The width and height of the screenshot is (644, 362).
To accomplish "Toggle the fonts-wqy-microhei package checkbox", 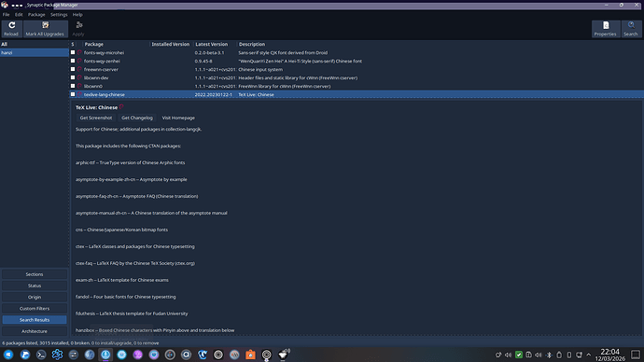I will [x=73, y=52].
